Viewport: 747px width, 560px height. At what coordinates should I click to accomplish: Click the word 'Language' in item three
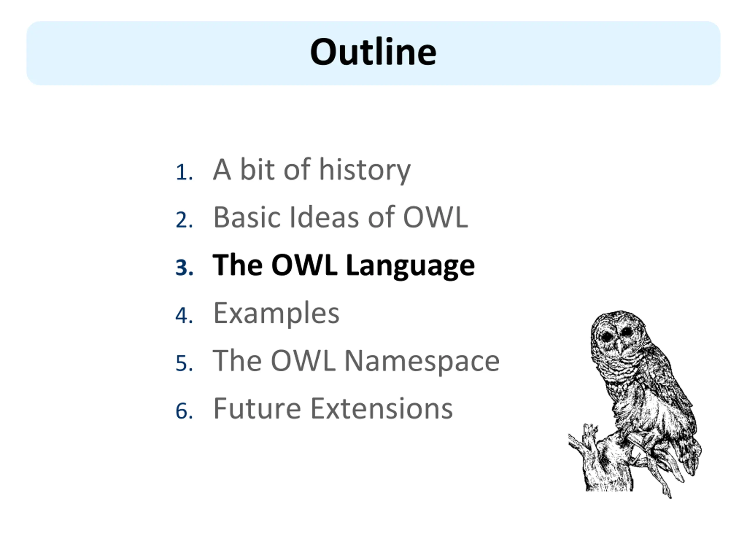point(410,266)
